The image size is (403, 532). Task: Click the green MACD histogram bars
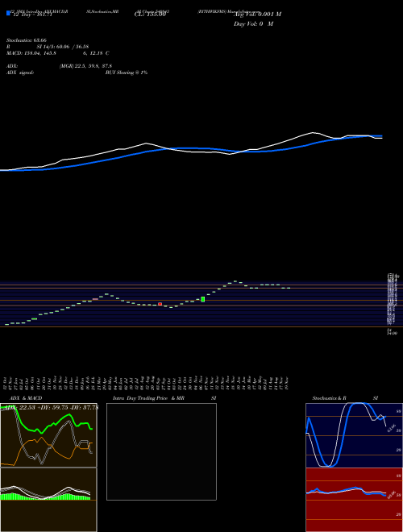coord(45,497)
